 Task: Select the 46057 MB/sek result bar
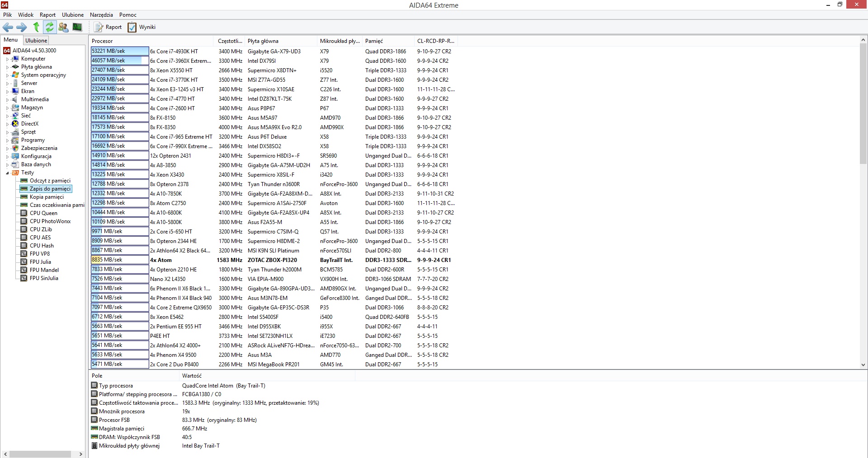120,61
